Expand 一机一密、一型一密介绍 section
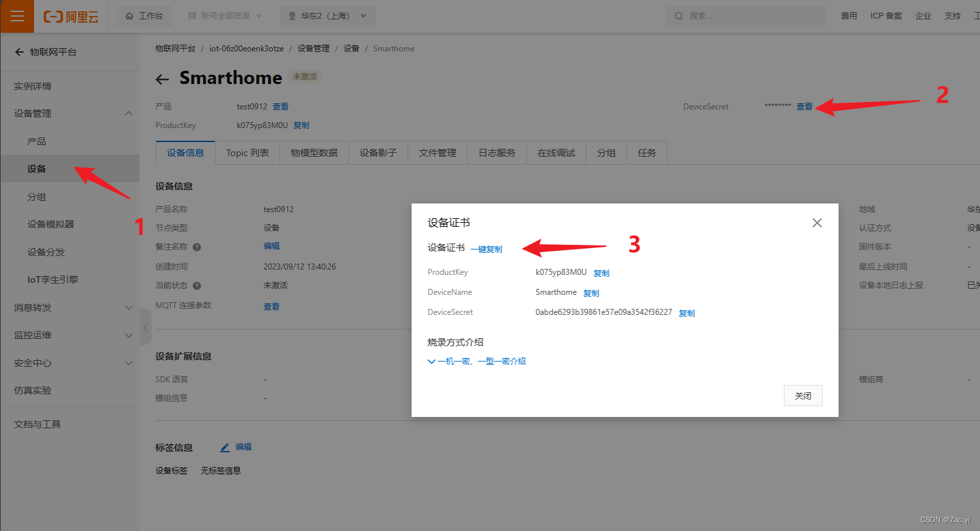The height and width of the screenshot is (531, 980). click(476, 361)
